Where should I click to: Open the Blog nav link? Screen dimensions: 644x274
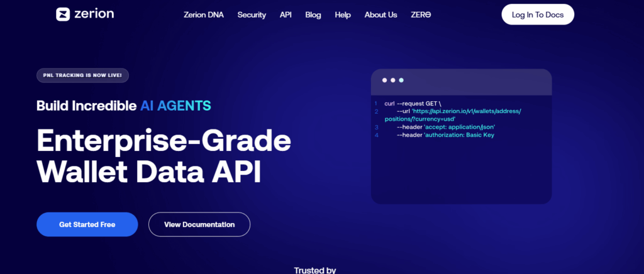tap(313, 14)
